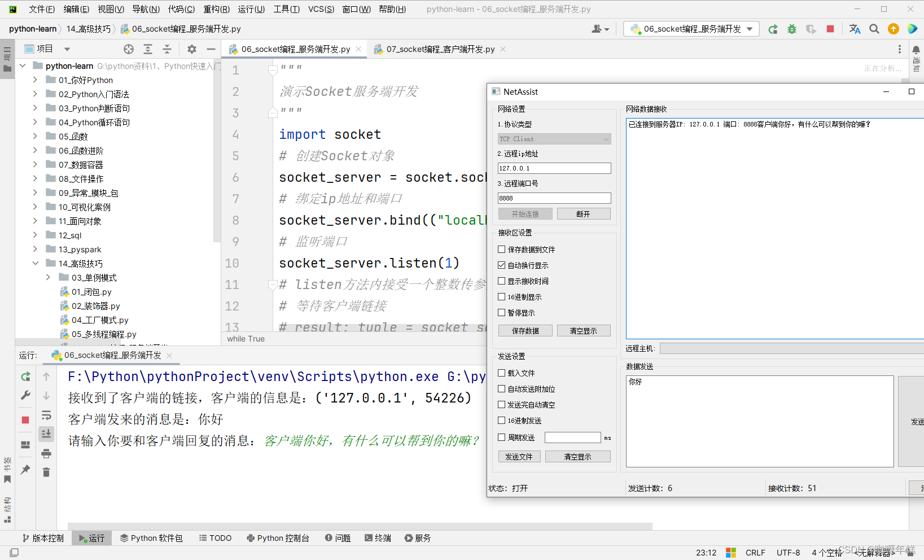Close the 07_socket client editor tab
The height and width of the screenshot is (560, 924).
coord(503,49)
